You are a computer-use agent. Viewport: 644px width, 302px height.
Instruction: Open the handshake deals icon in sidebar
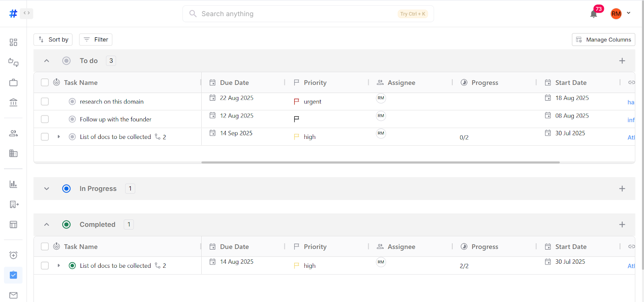(x=13, y=62)
